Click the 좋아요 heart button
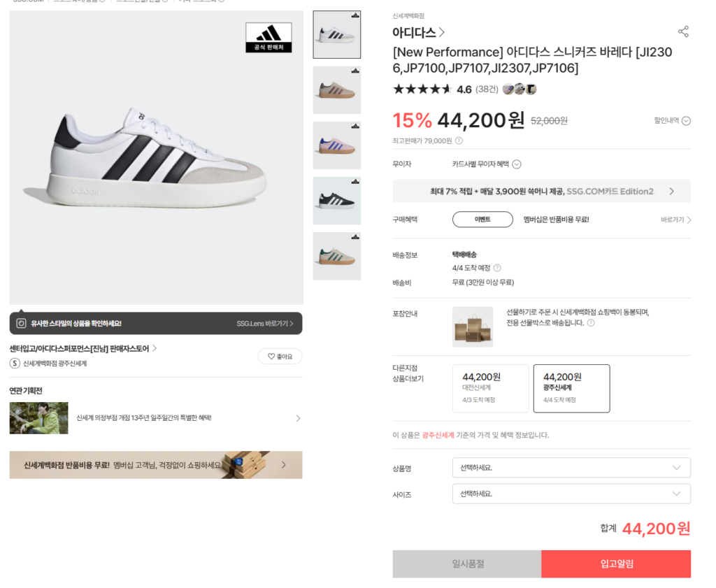The image size is (716, 588). 280,357
